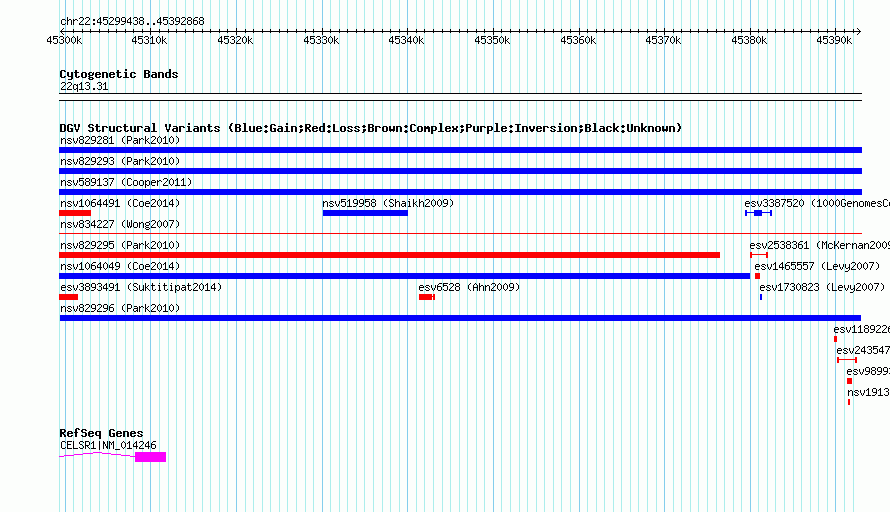Click the nsv829296 (Park2010) label
Image resolution: width=890 pixels, height=512 pixels.
[x=120, y=308]
